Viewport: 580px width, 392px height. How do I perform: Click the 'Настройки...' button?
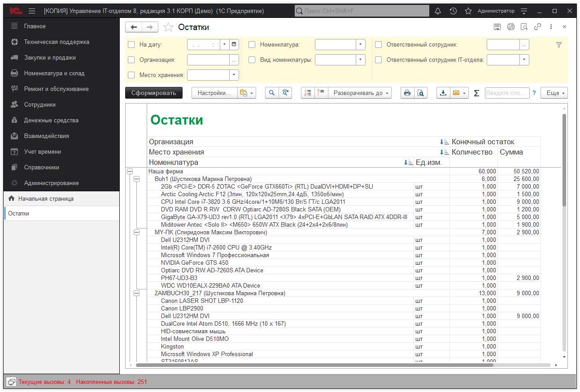(214, 93)
